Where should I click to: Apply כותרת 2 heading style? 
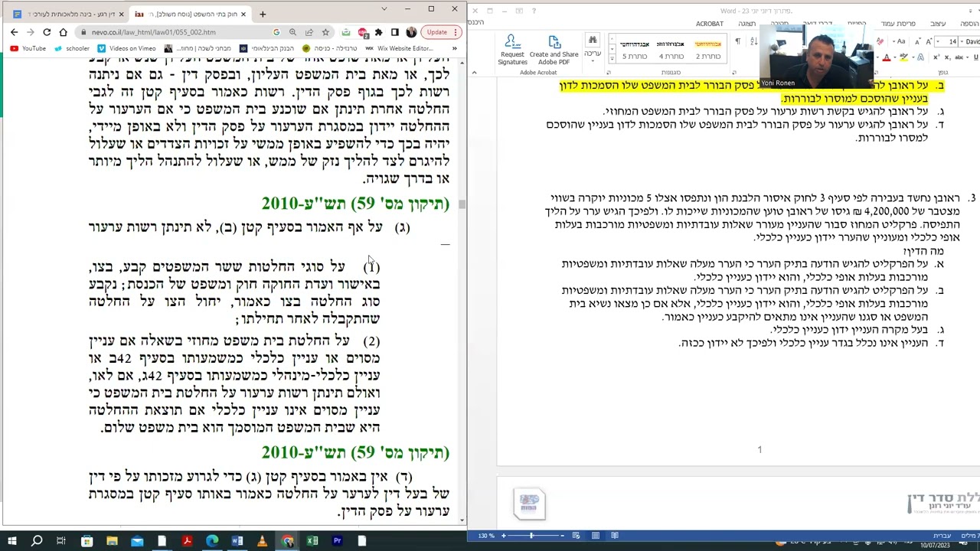tap(707, 51)
